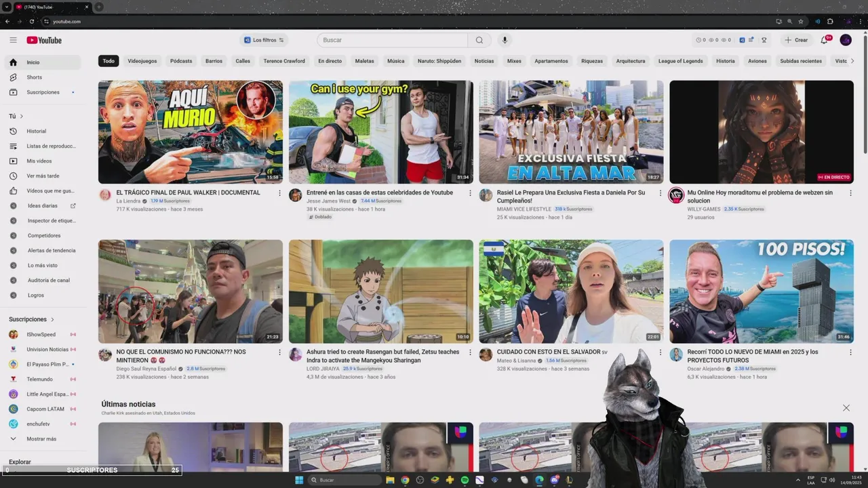Open Exclusiva Fiesta en Alta Mar thumbnail
Viewport: 868px width, 488px height.
(x=571, y=132)
